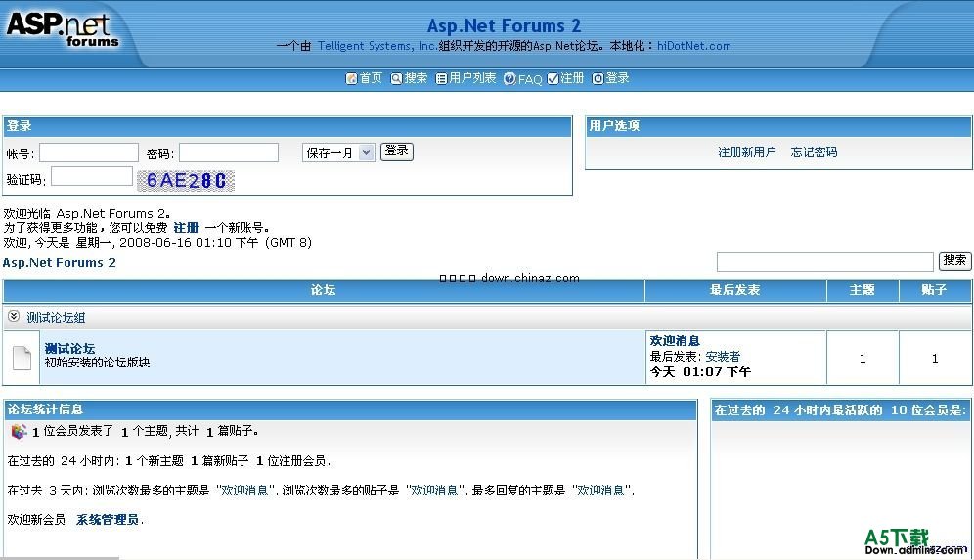Click the user list icon beside 用户列表
Screen dimensions: 974x560
coord(441,79)
